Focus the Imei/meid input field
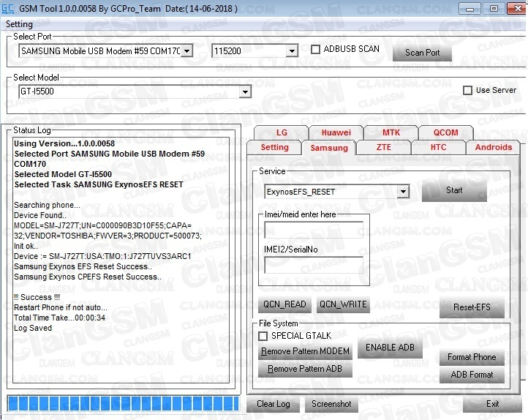 [314, 230]
